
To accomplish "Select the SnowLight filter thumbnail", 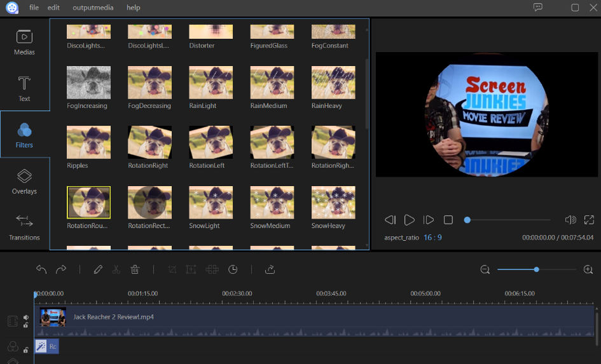I will coord(211,203).
